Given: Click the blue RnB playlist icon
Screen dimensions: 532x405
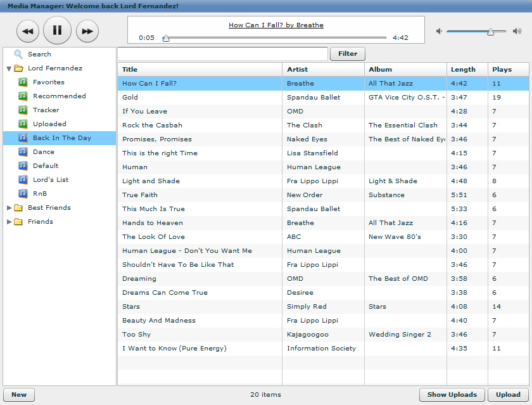Looking at the screenshot, I should click(x=23, y=193).
